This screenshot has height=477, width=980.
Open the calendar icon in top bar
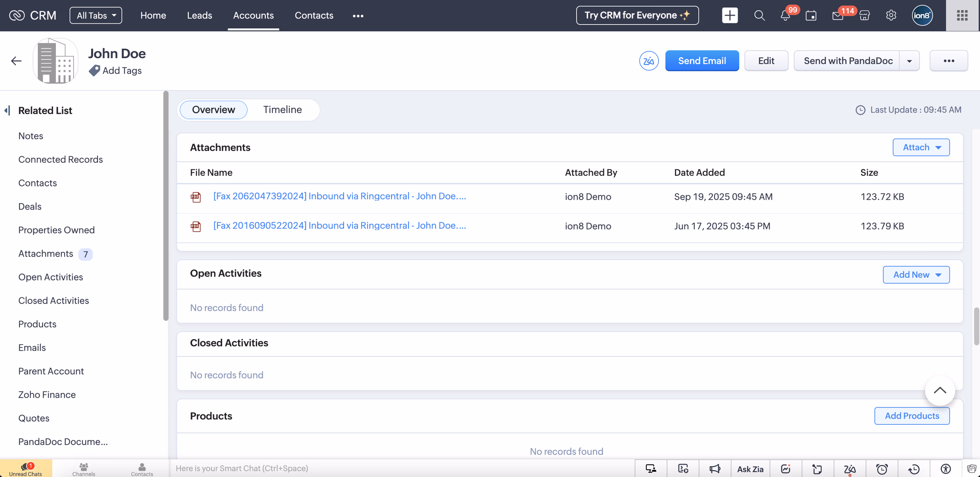(x=811, y=15)
